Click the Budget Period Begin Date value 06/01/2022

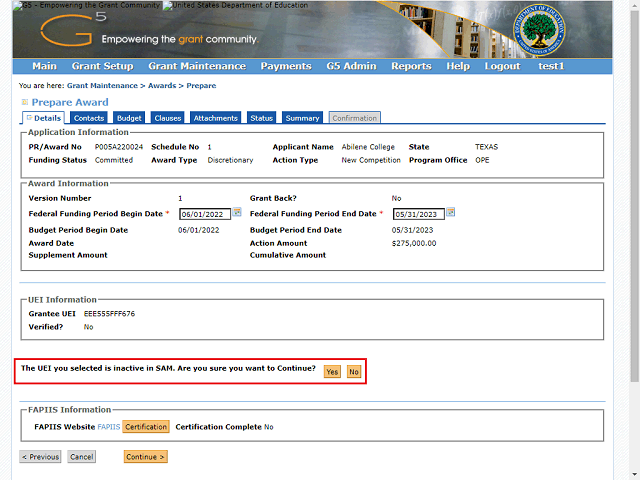click(199, 230)
